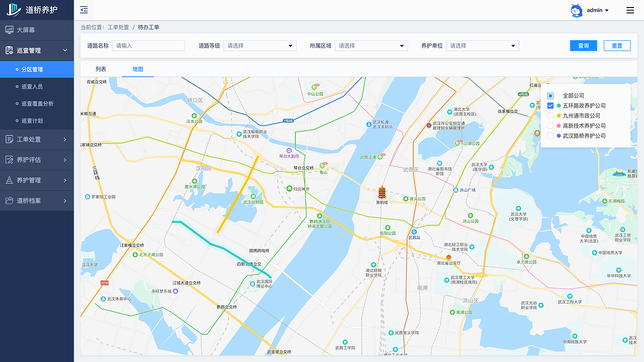Click the 武汉动物园 park marker
The height and width of the screenshot is (362, 644).
[253, 197]
